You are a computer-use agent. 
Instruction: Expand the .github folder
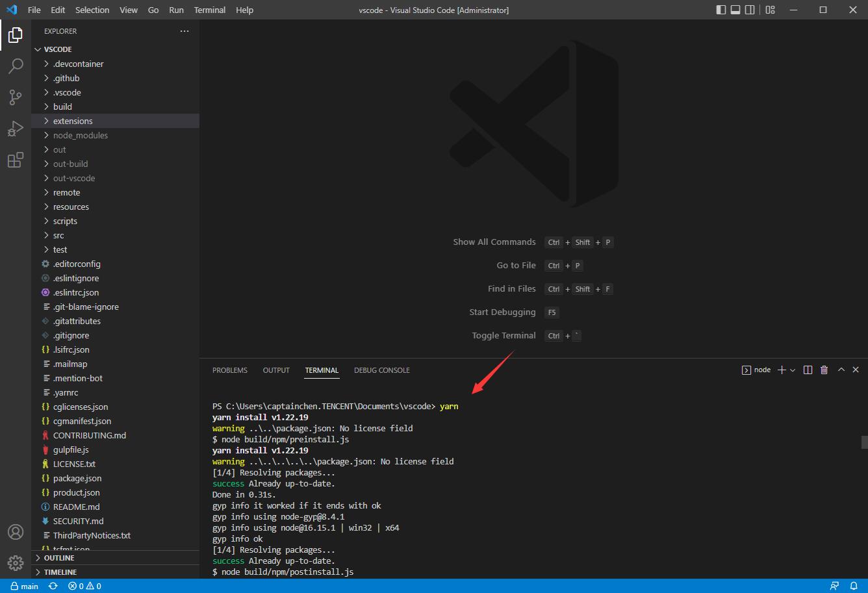pyautogui.click(x=115, y=78)
